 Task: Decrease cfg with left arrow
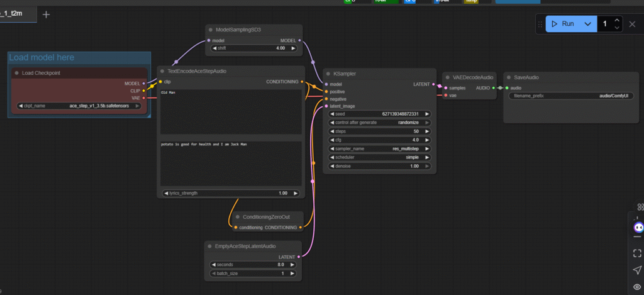[332, 140]
